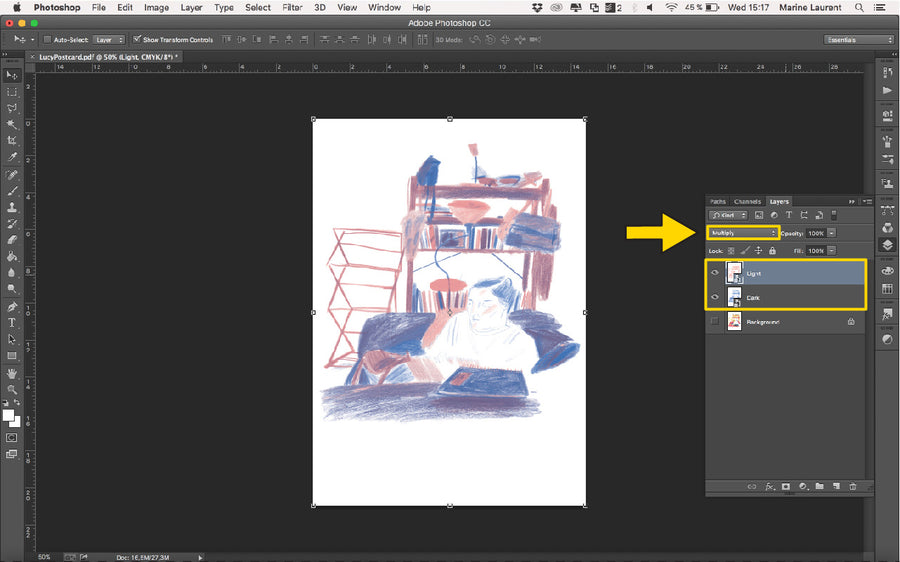
Task: Change the screen mode
Action: click(11, 454)
